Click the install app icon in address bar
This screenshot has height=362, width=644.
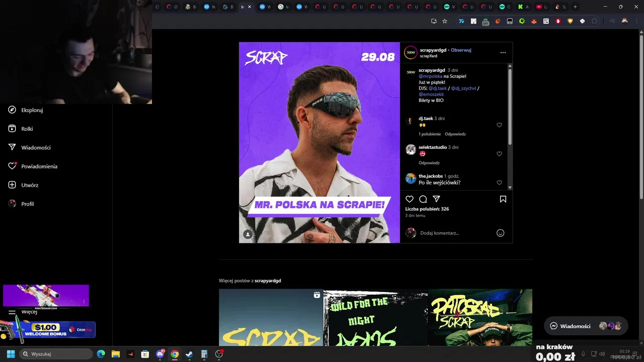point(434,21)
